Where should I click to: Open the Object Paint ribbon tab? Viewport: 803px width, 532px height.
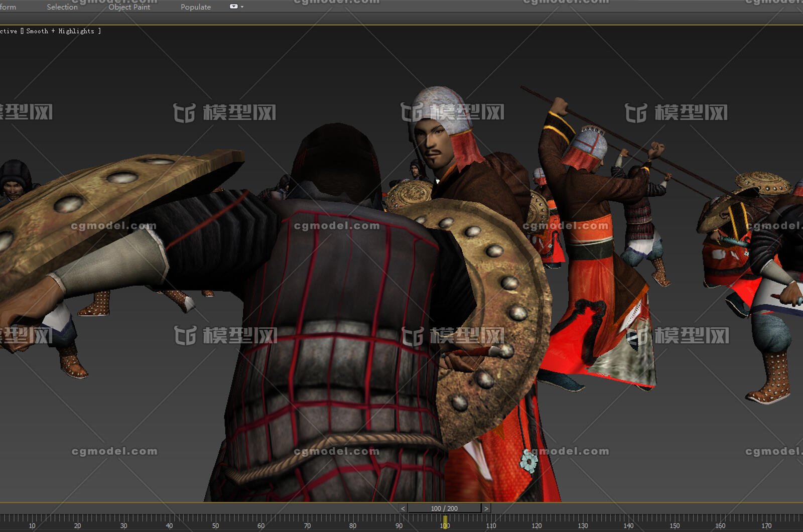pos(129,7)
